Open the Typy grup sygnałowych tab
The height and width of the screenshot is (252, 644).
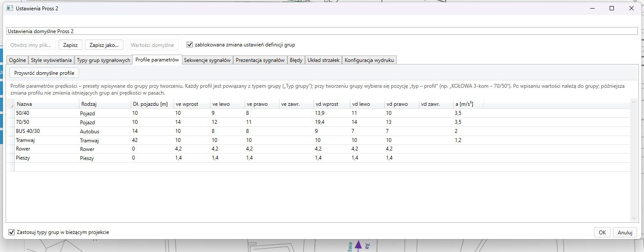pos(104,60)
